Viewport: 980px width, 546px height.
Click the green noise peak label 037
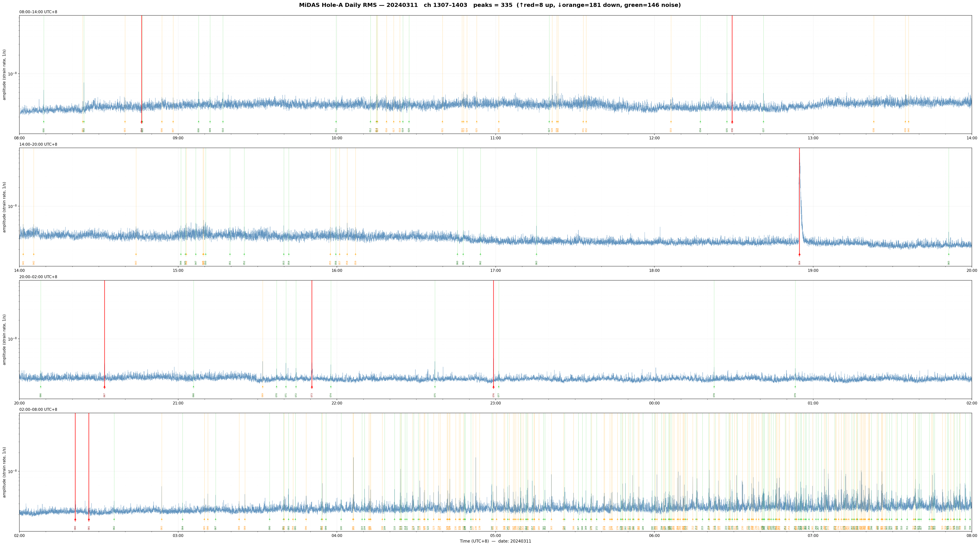[763, 130]
